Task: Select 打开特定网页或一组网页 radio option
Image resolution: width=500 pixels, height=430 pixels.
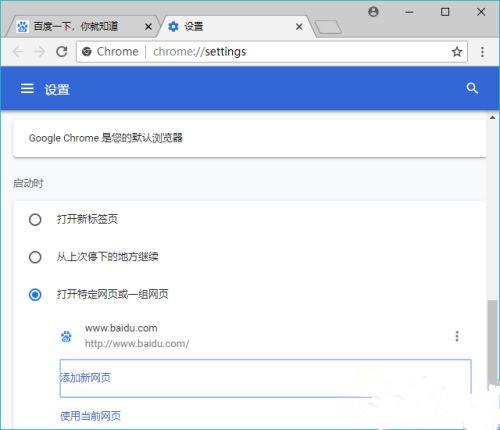Action: [35, 295]
